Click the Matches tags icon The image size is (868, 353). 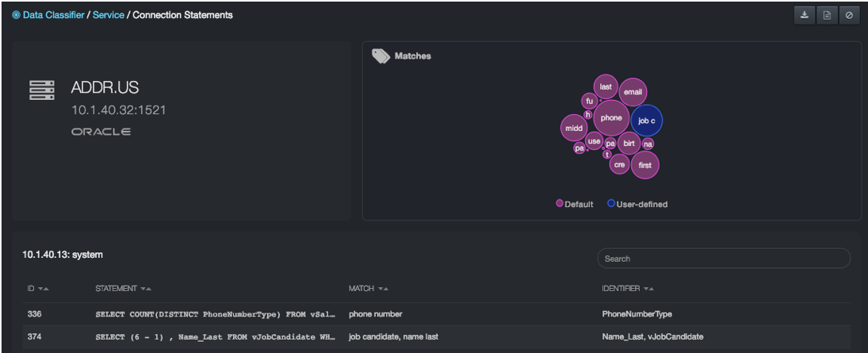[381, 56]
